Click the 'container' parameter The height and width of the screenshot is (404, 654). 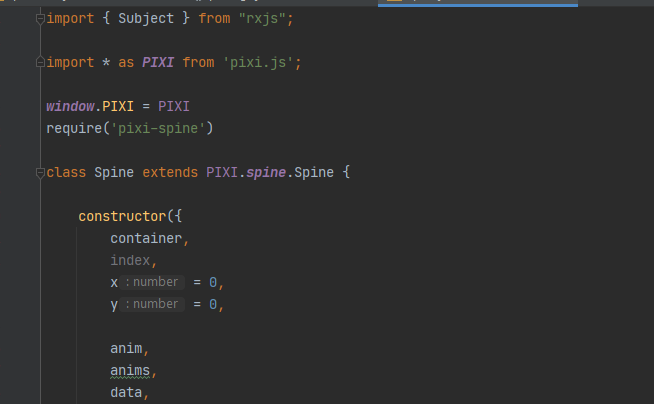[x=146, y=238]
